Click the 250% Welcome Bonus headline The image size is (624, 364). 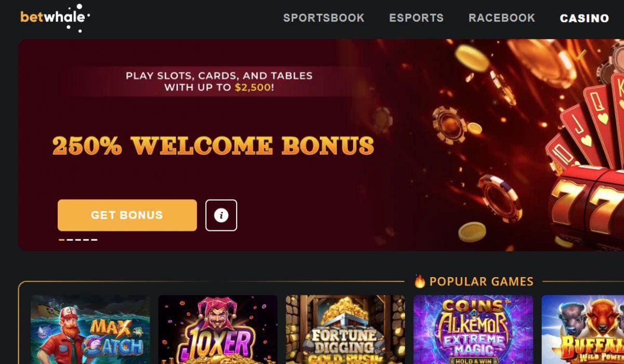click(213, 146)
